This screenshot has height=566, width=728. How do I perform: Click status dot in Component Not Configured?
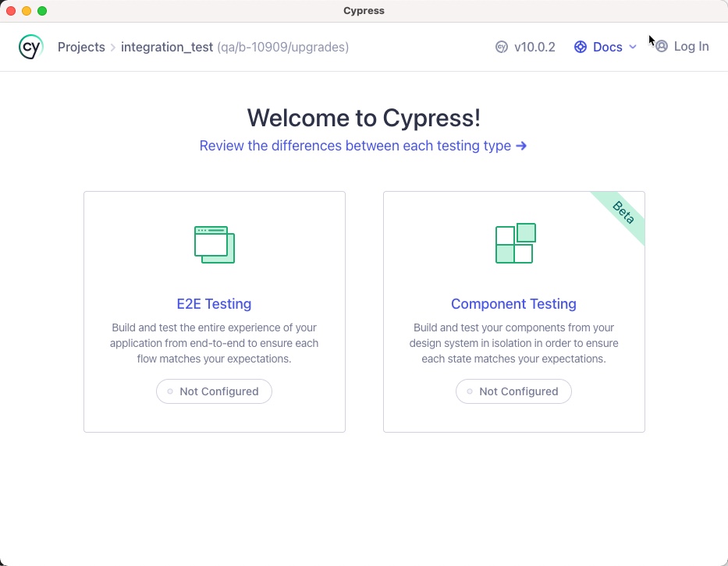click(470, 391)
